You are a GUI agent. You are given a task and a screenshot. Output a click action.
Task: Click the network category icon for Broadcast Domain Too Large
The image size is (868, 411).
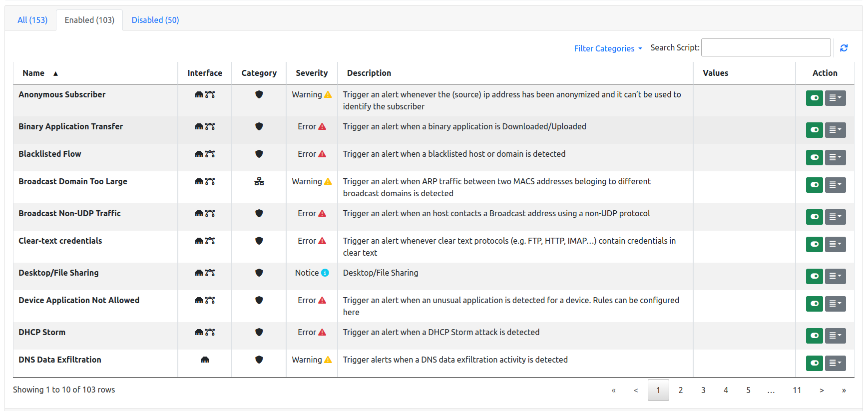(259, 181)
